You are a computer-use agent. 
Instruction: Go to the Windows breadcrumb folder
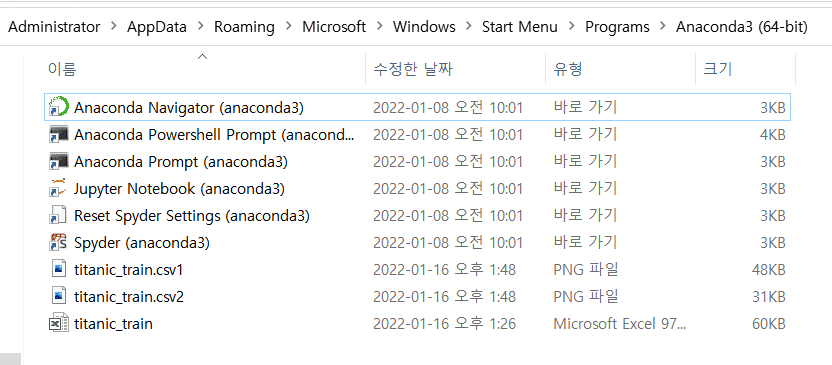point(424,27)
